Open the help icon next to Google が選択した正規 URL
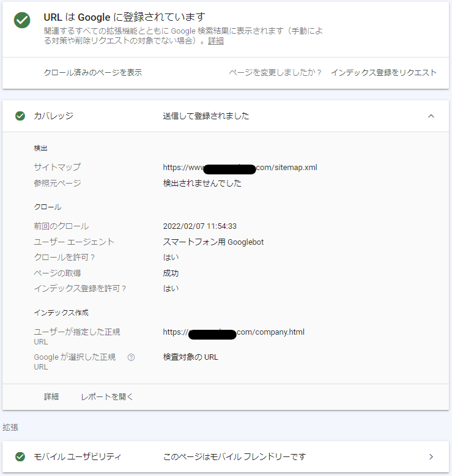 click(131, 357)
